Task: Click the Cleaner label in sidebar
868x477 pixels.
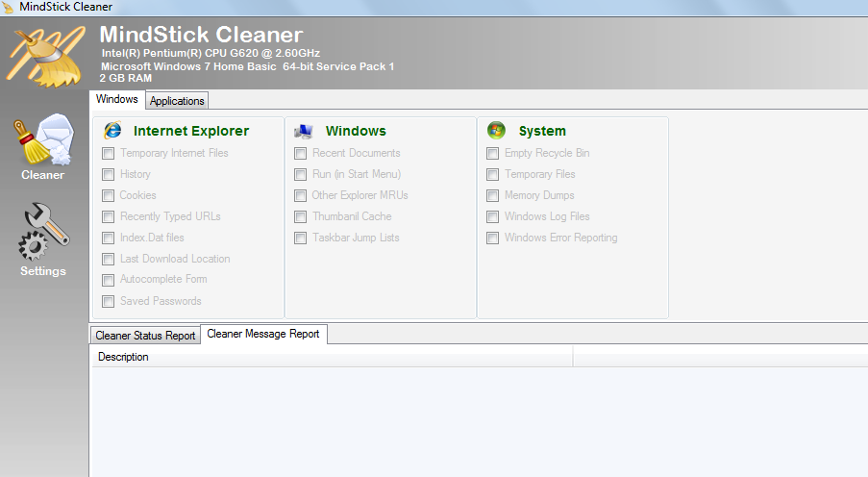Action: tap(42, 175)
